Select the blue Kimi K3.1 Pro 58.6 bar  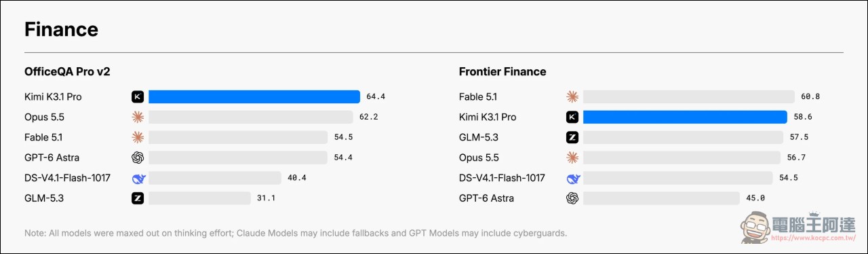click(685, 117)
